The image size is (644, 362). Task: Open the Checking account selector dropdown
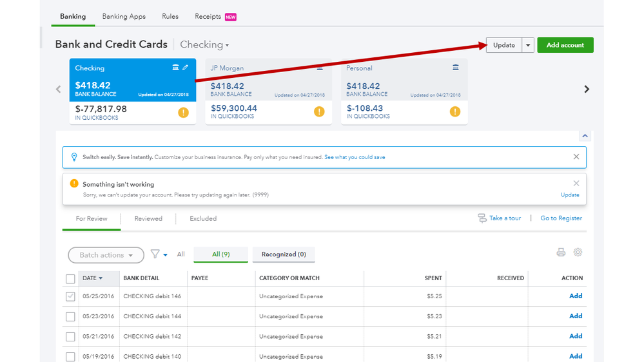[x=204, y=45]
